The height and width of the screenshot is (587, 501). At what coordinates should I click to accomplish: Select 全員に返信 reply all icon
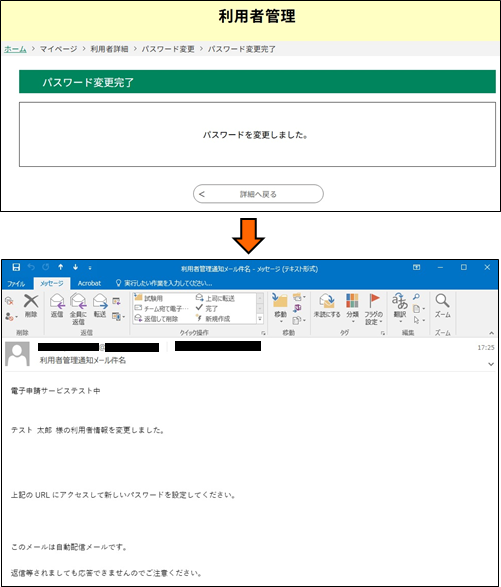click(78, 309)
